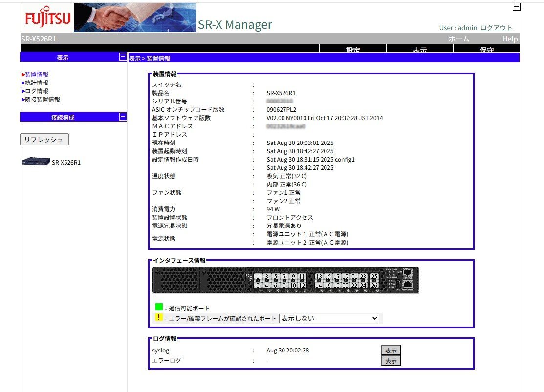Click port 1 on switch image
Screen dimensions: 544x392
click(258, 277)
